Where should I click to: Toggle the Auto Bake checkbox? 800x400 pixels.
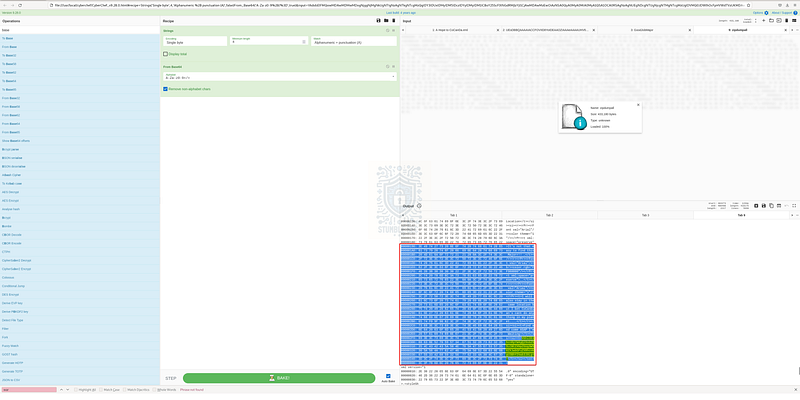point(388,376)
